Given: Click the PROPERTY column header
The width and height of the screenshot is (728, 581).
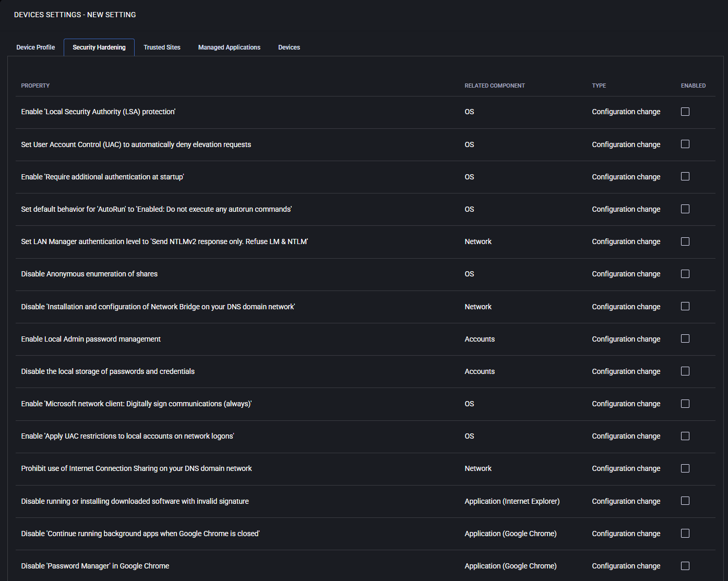Looking at the screenshot, I should click(35, 86).
